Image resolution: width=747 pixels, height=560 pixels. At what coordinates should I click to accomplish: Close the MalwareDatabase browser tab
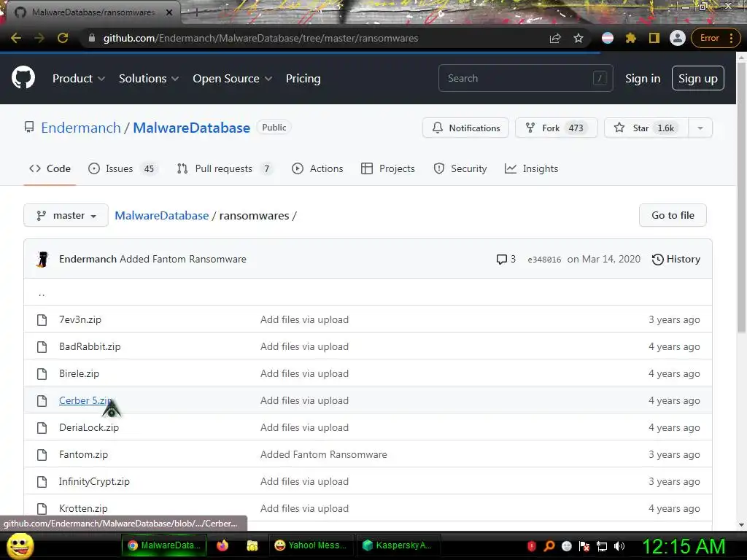point(169,12)
